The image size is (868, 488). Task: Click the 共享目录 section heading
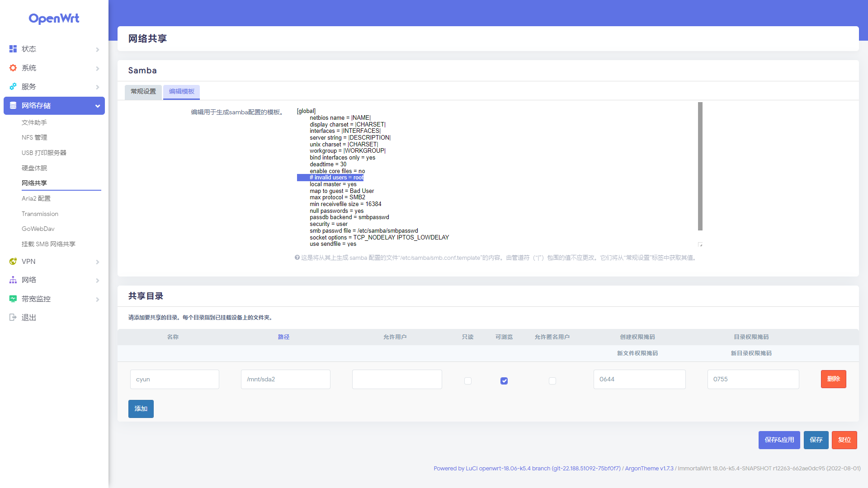pyautogui.click(x=146, y=296)
